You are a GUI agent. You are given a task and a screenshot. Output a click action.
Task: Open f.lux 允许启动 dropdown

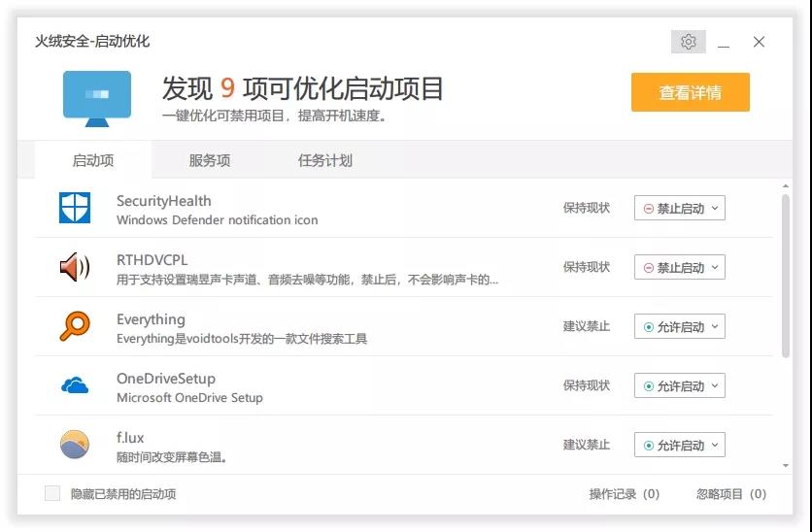pos(680,445)
